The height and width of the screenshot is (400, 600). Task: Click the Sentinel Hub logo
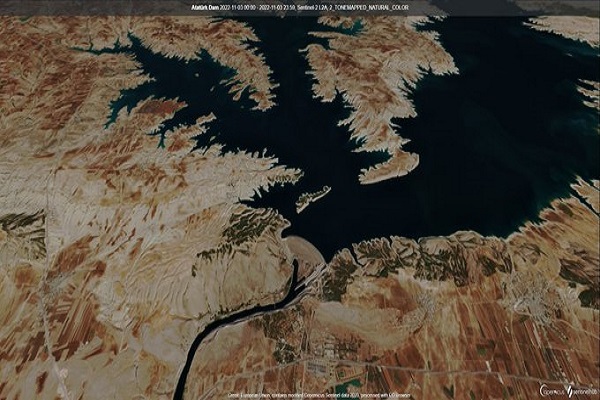580,390
